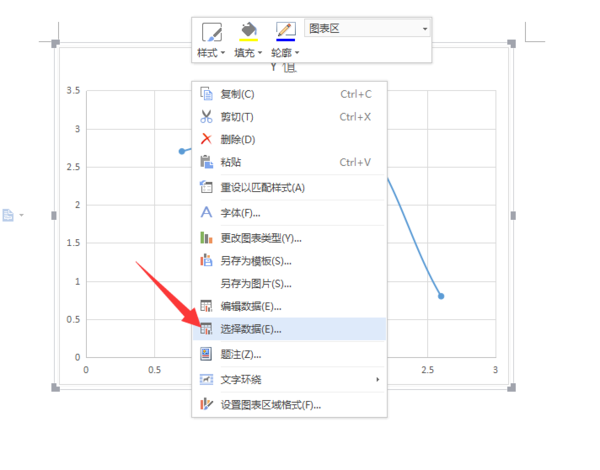Click the red X delete icon
Viewport: 600px width, 470px height.
(x=206, y=139)
